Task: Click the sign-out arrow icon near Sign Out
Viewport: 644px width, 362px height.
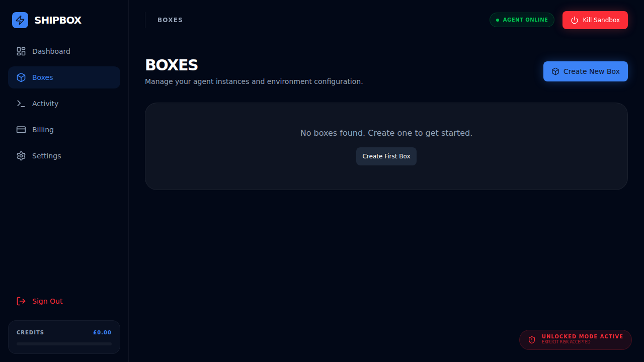Action: pyautogui.click(x=20, y=301)
